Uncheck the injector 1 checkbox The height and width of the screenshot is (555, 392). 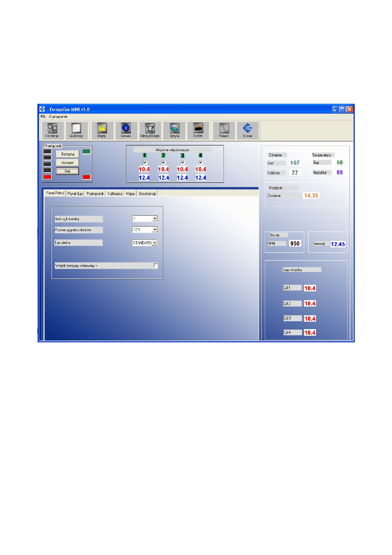(x=145, y=162)
